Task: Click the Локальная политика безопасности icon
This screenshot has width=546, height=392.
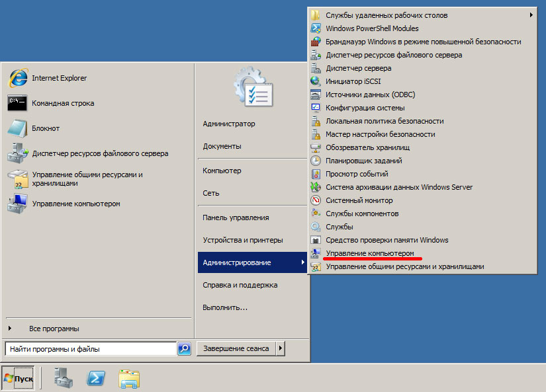Action: tap(316, 121)
